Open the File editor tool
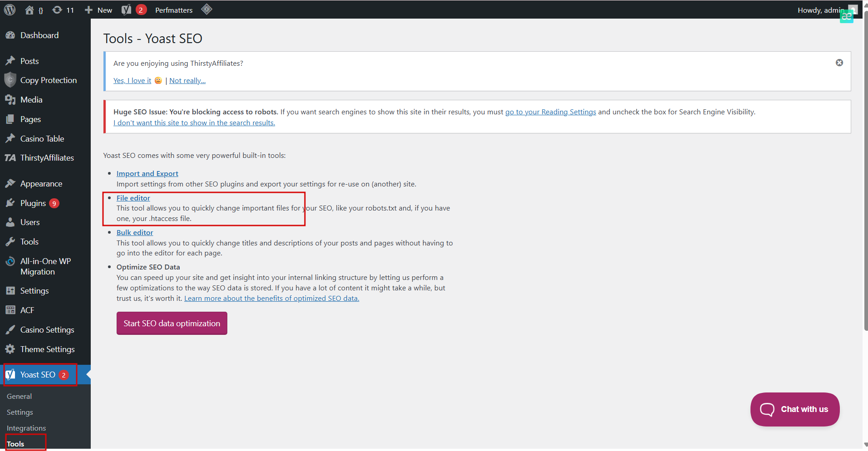The width and height of the screenshot is (868, 451). point(133,198)
